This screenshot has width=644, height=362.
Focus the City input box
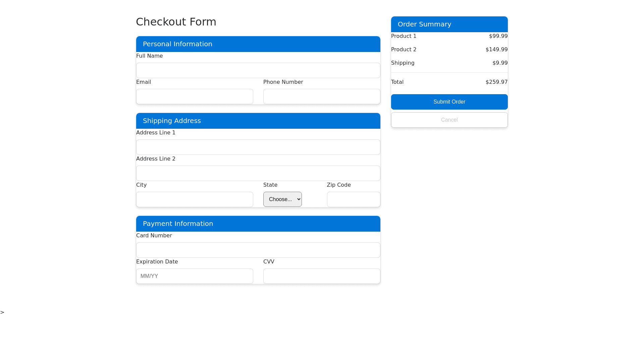(195, 199)
